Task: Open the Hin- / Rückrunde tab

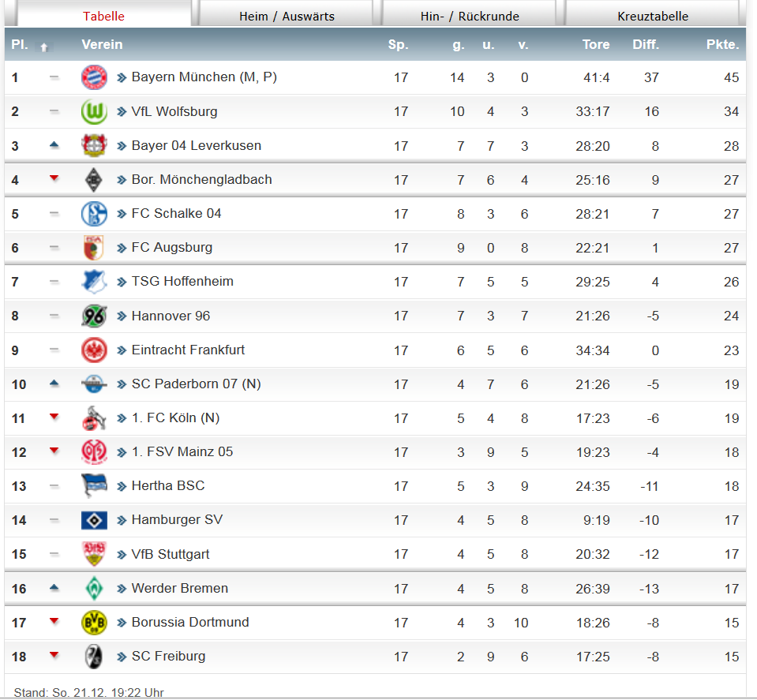Action: (x=470, y=16)
